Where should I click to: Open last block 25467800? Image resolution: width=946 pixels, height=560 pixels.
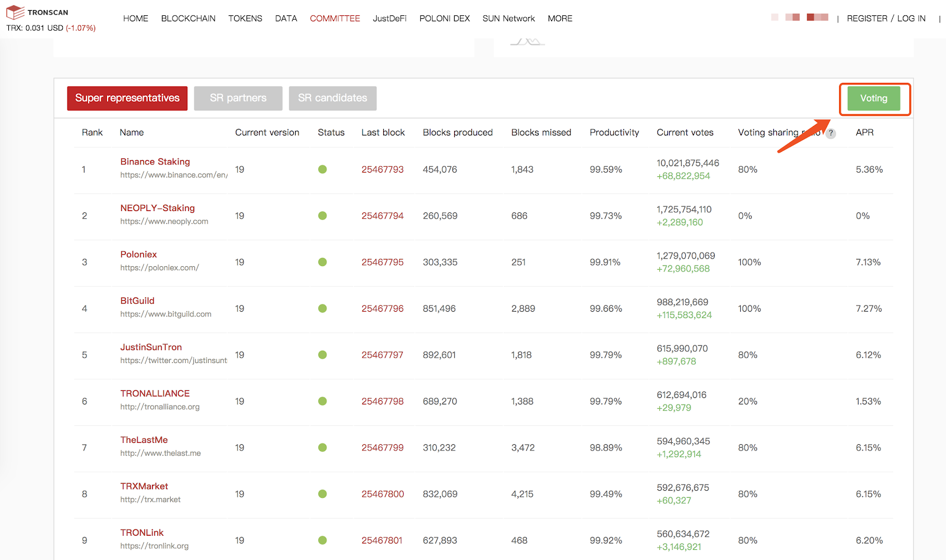(x=383, y=494)
